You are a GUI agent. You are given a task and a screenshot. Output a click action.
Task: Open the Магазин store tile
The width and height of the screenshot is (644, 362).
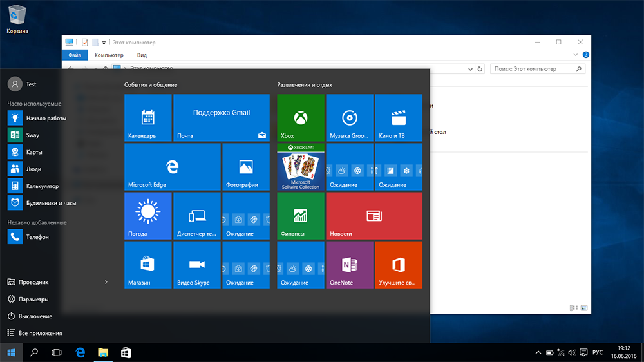pos(148,265)
